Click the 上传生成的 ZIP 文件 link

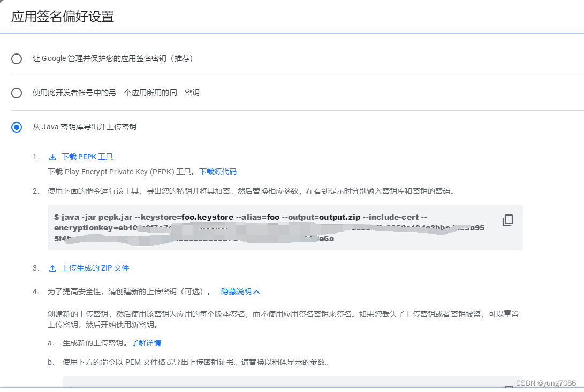pyautogui.click(x=95, y=268)
